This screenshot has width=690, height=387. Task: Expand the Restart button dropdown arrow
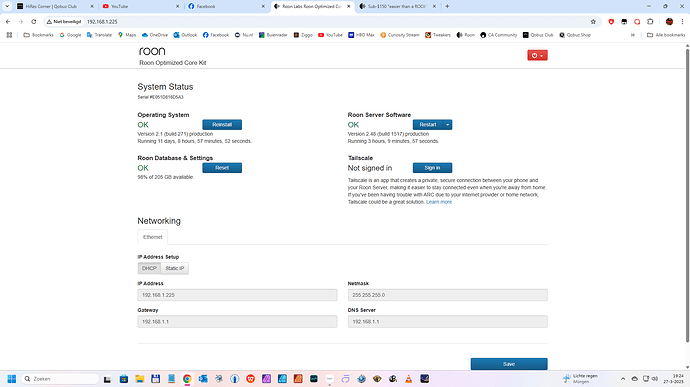(448, 125)
